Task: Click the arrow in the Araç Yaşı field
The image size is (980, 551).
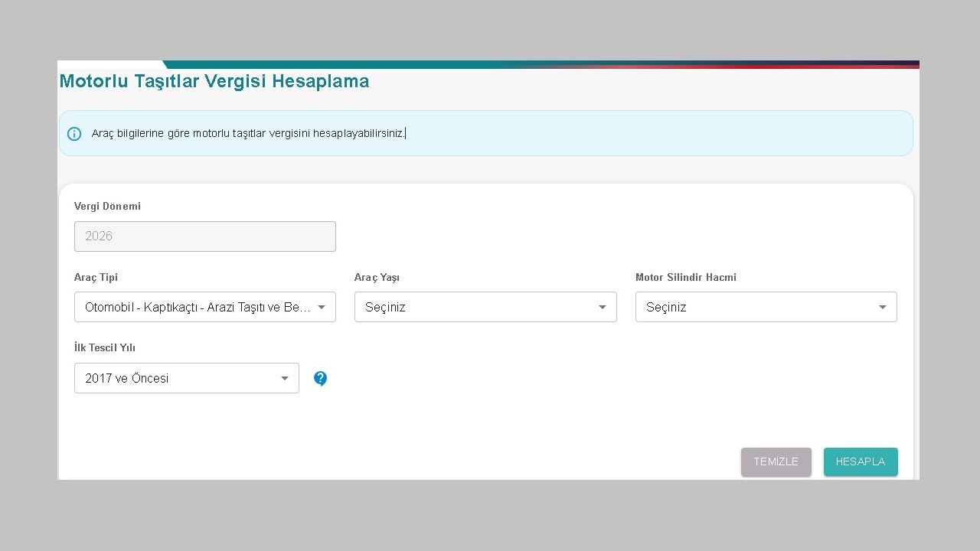Action: coord(603,307)
